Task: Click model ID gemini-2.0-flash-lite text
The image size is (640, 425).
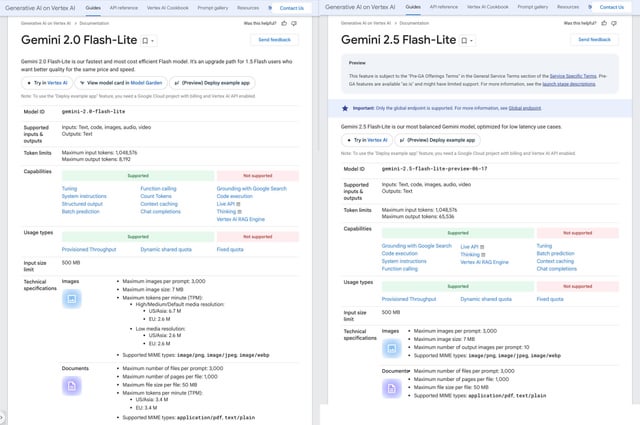Action: [x=93, y=111]
